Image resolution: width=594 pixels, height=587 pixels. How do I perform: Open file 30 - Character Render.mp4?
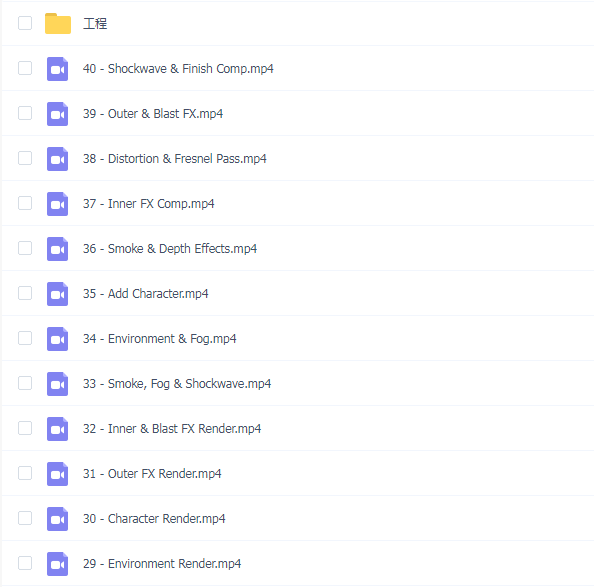point(154,518)
